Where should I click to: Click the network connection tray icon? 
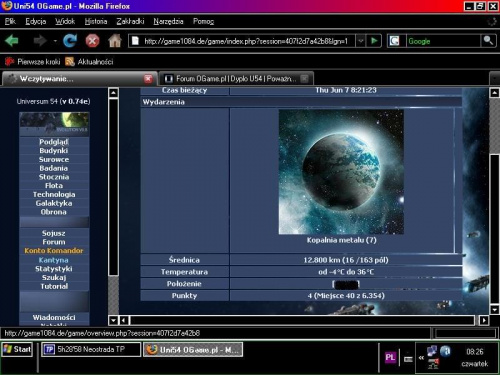coord(432,351)
